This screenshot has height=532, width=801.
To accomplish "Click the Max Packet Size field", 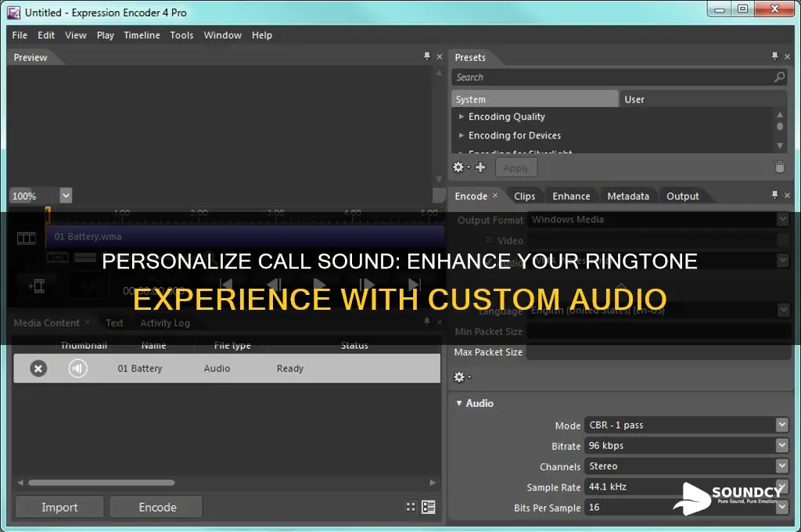I will (659, 352).
